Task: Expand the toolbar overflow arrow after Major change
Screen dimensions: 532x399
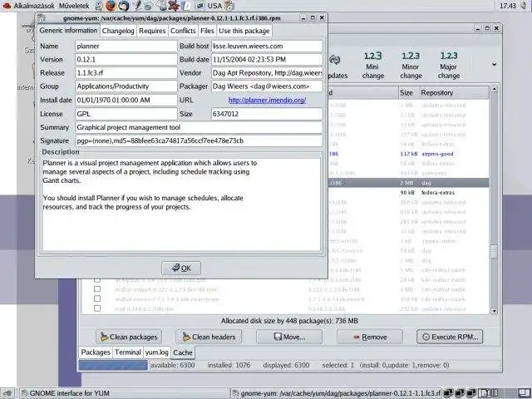Action: [494, 64]
